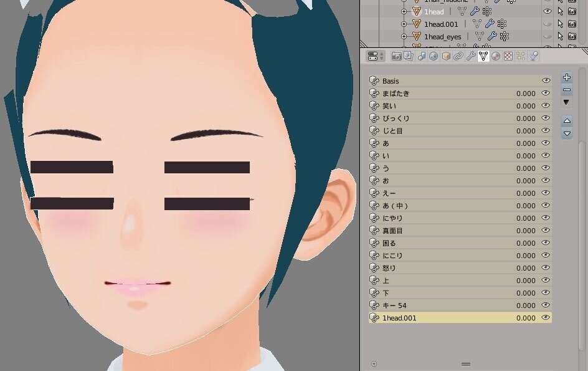This screenshot has height=371, width=588.
Task: Mute the 笑い shape key
Action: click(x=546, y=105)
